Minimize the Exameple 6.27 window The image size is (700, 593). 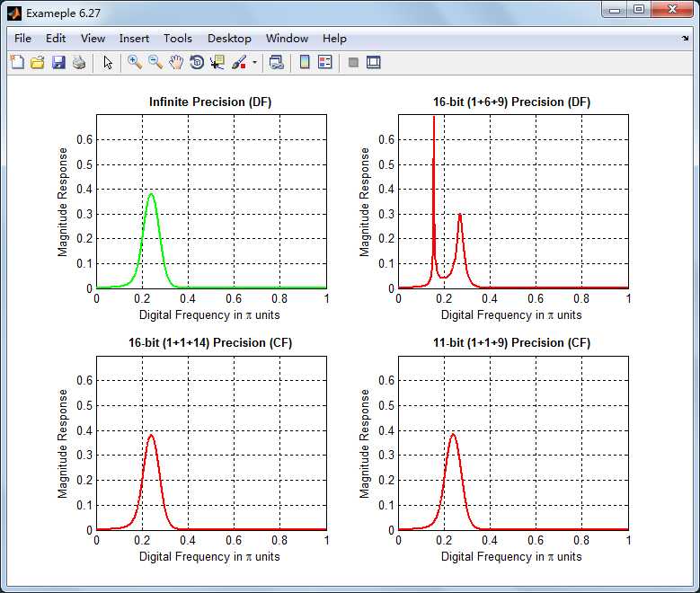point(615,10)
